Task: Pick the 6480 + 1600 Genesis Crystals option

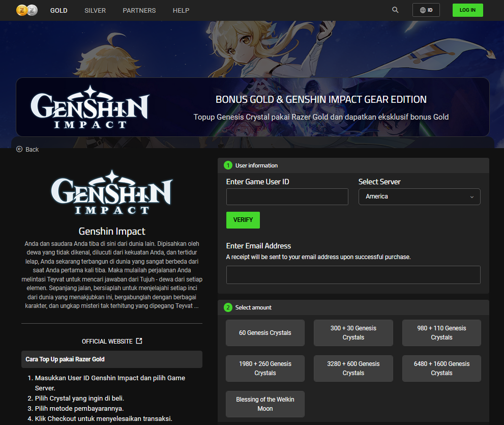Action: [x=441, y=369]
